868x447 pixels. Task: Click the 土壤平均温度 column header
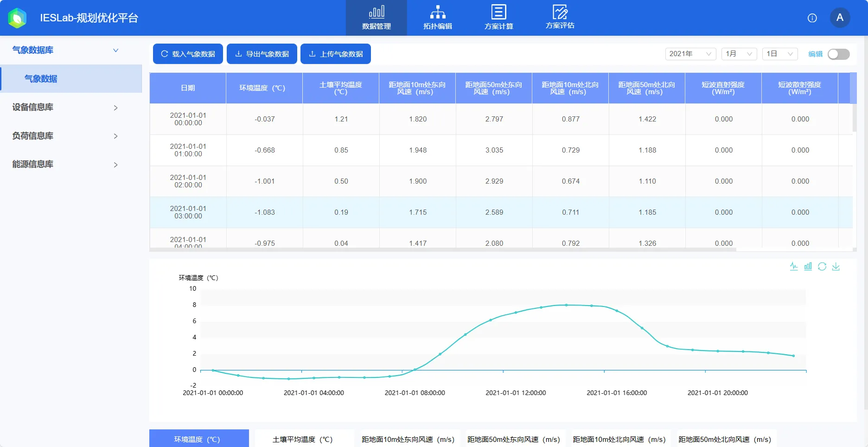tap(341, 88)
